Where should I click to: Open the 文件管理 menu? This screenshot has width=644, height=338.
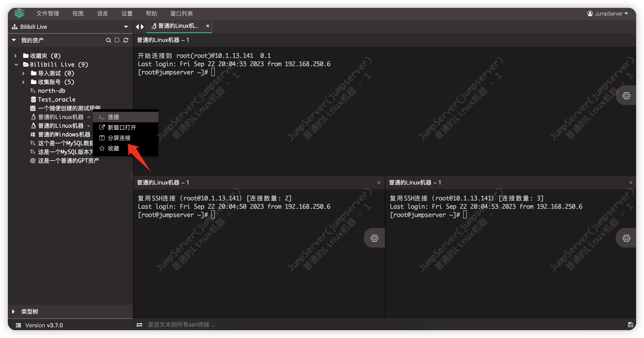(47, 14)
